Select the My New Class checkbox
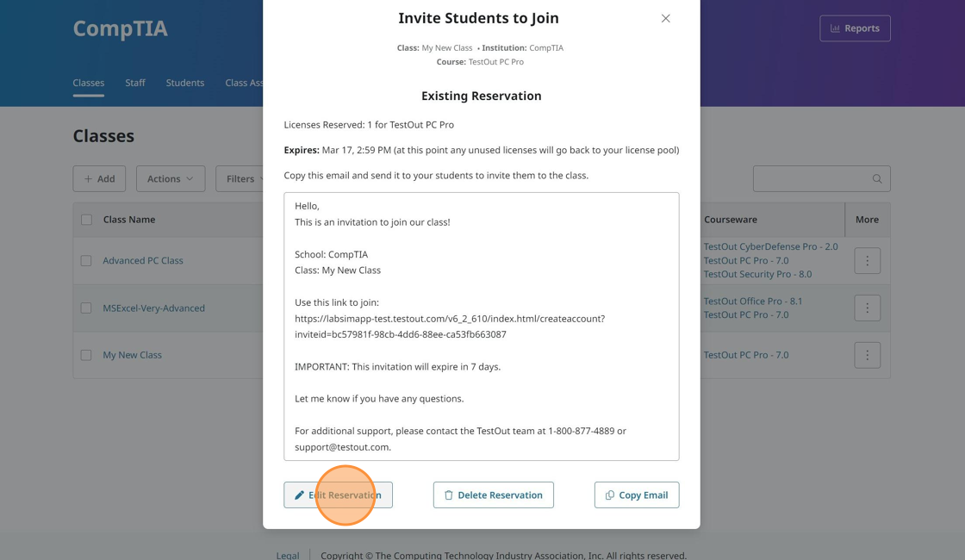Viewport: 965px width, 560px height. tap(86, 355)
